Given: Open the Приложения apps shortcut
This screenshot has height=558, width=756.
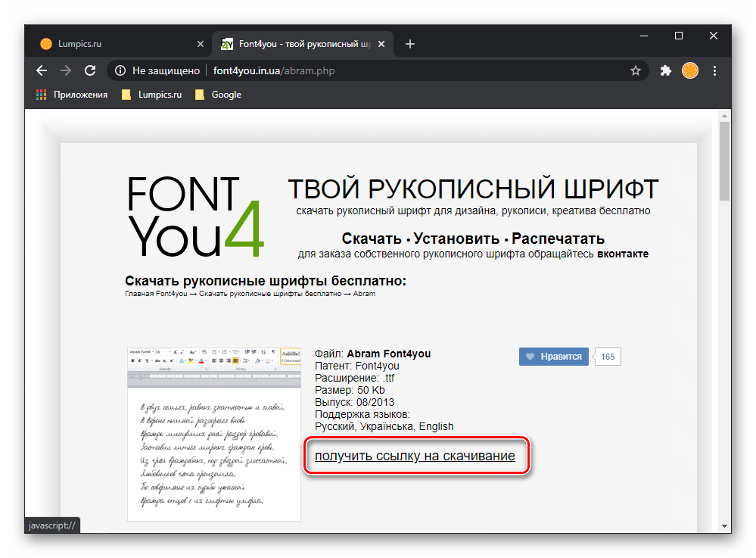Looking at the screenshot, I should click(71, 95).
